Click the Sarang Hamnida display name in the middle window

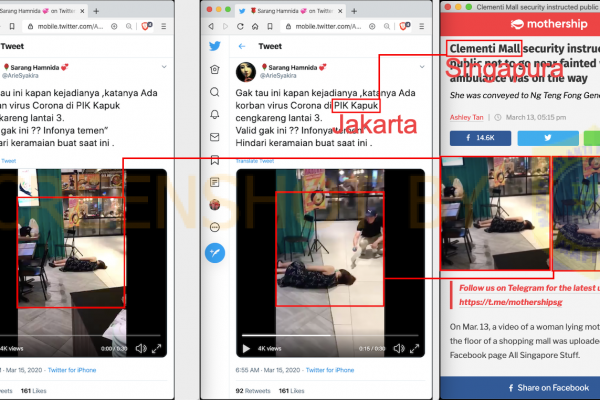(x=293, y=67)
